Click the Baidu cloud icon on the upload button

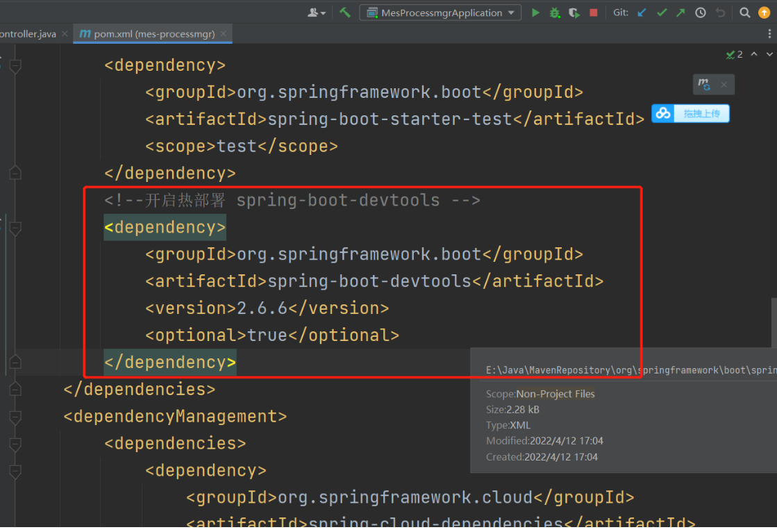click(663, 113)
